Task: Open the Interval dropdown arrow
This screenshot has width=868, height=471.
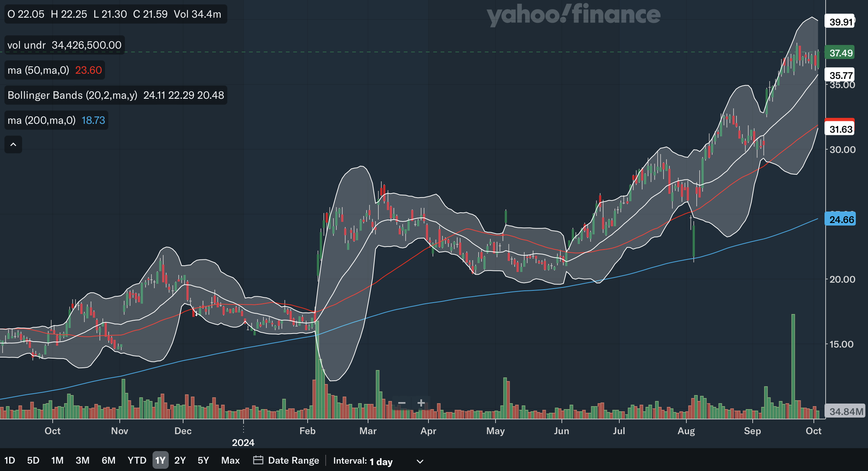Action: (420, 461)
